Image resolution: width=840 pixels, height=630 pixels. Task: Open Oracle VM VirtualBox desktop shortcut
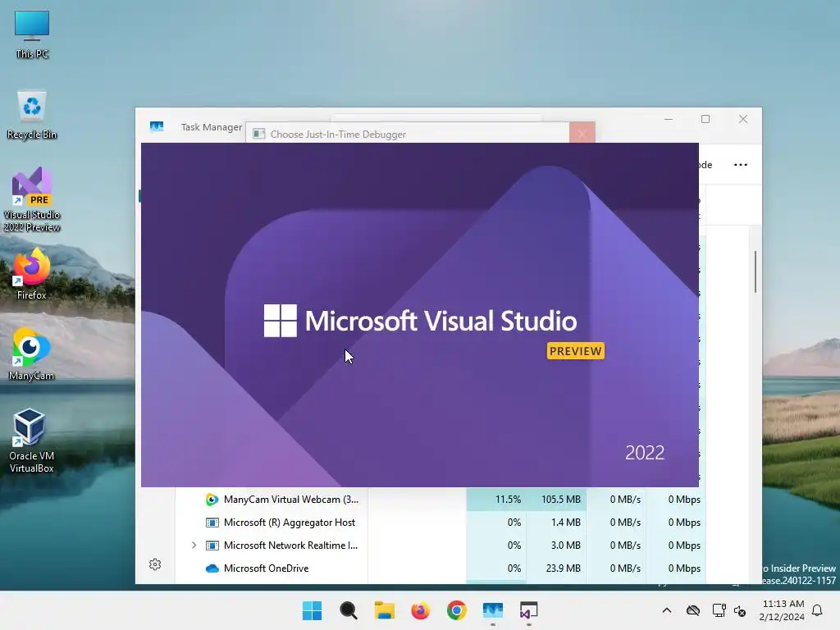point(32,441)
